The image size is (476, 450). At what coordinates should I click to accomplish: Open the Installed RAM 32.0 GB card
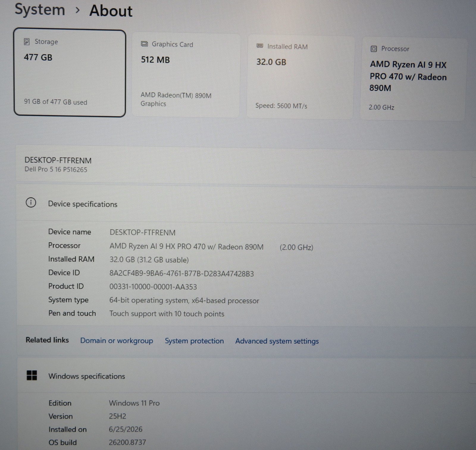pos(300,77)
